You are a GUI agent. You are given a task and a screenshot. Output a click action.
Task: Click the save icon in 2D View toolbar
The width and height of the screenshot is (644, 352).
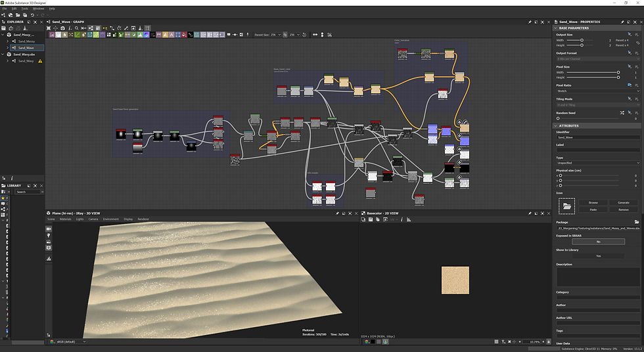(x=371, y=219)
